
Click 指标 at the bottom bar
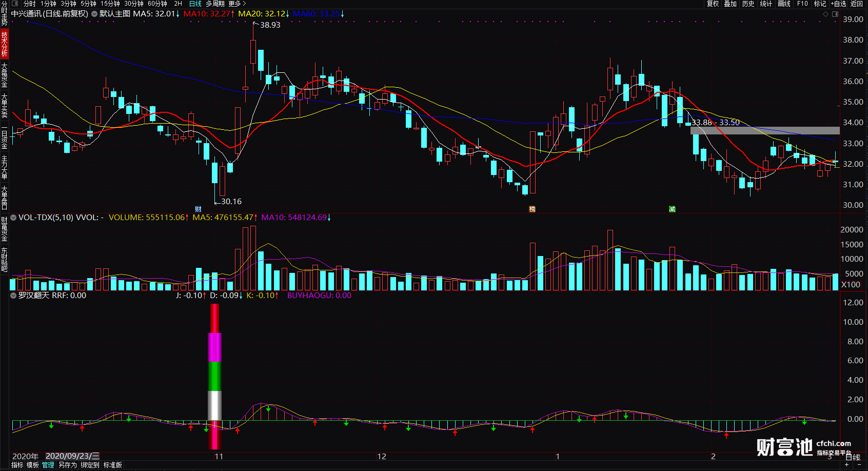(17, 465)
